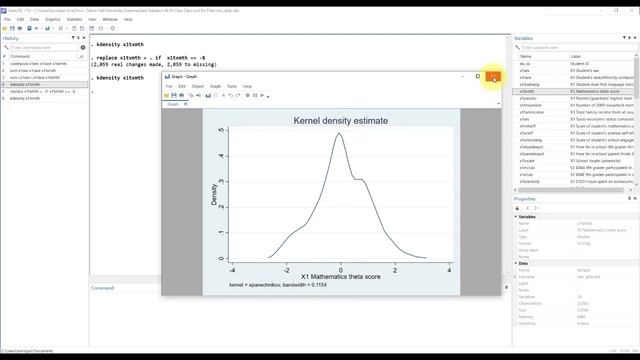This screenshot has height=360, width=640.
Task: Close the Properties panel
Action: point(635,198)
